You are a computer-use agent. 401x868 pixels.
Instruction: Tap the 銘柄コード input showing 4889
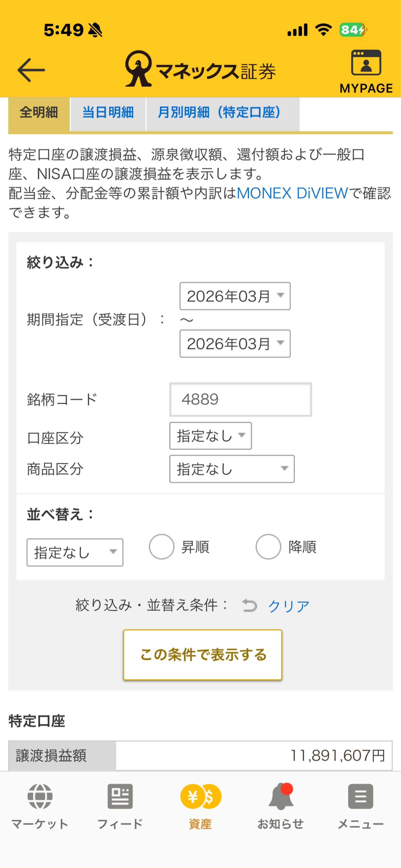click(x=240, y=399)
